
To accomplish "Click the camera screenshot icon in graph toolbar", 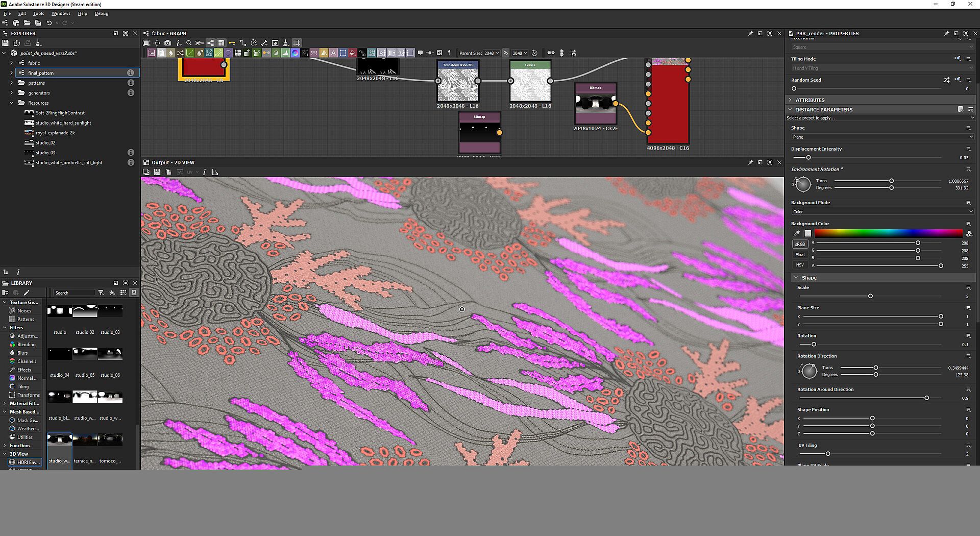I will click(167, 43).
